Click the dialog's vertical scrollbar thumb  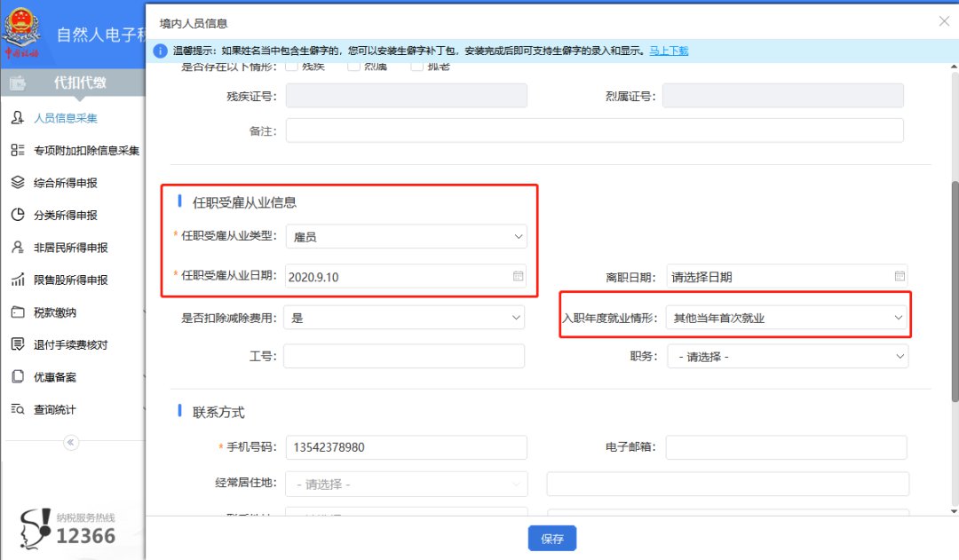955,288
